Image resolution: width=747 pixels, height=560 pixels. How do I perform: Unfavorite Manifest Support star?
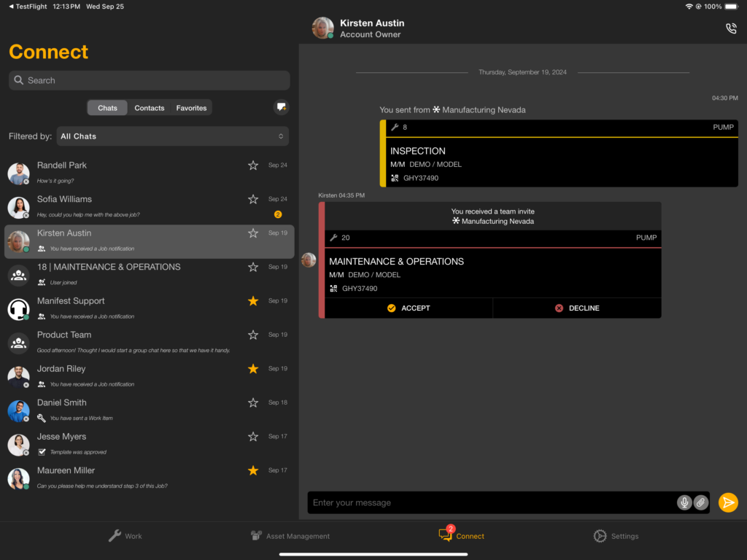coord(253,301)
